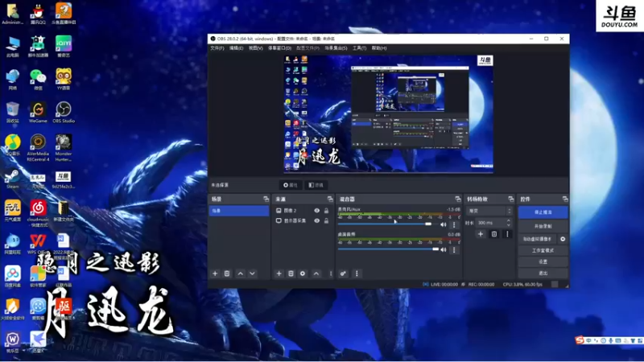
Task: Open the Tools (T) menu
Action: 359,48
